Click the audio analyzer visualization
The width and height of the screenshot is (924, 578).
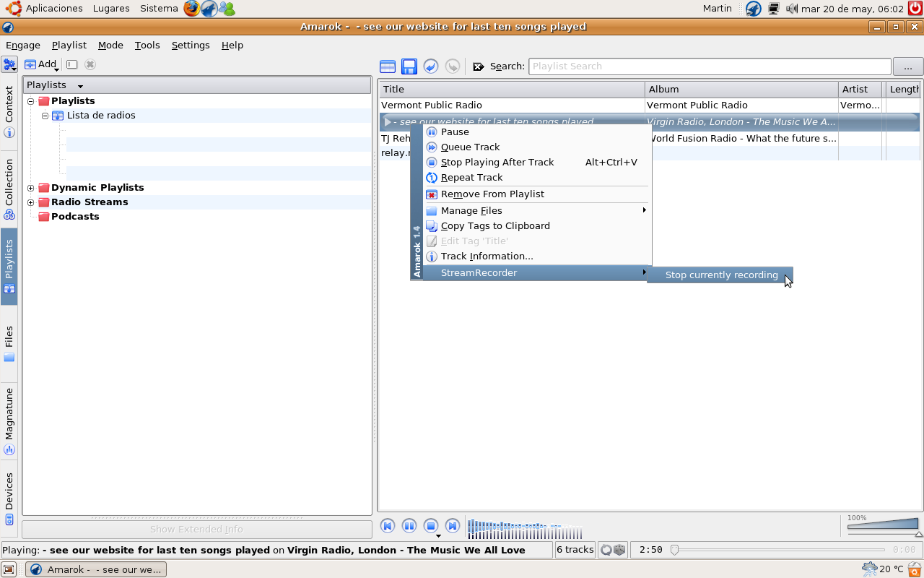click(x=525, y=529)
